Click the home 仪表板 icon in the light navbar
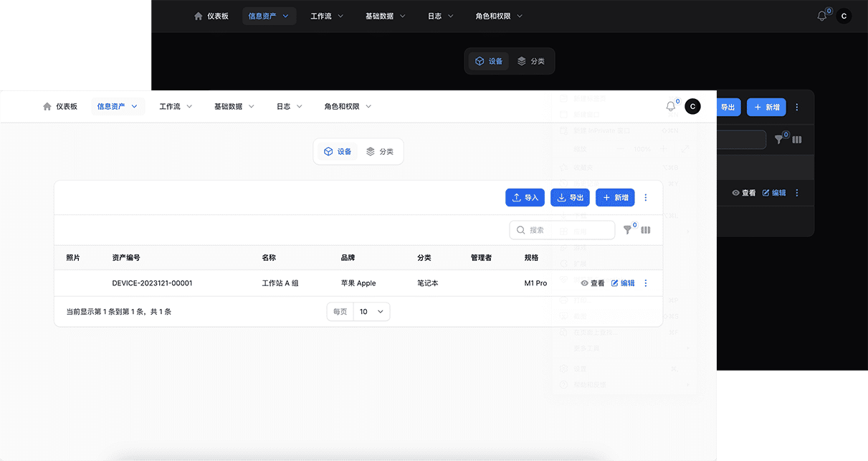Viewport: 868px width, 461px height. point(47,107)
